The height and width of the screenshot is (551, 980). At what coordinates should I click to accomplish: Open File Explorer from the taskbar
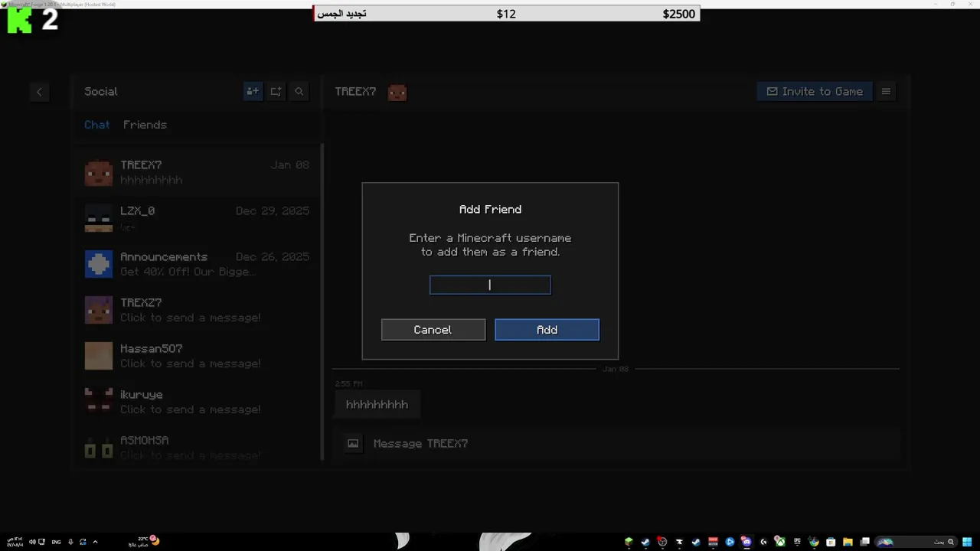[x=848, y=542]
